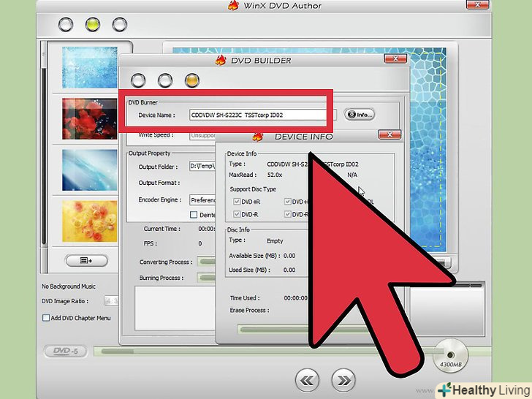This screenshot has height=399, width=532.
Task: Toggle the Deinterlacing checkbox
Action: pos(194,215)
